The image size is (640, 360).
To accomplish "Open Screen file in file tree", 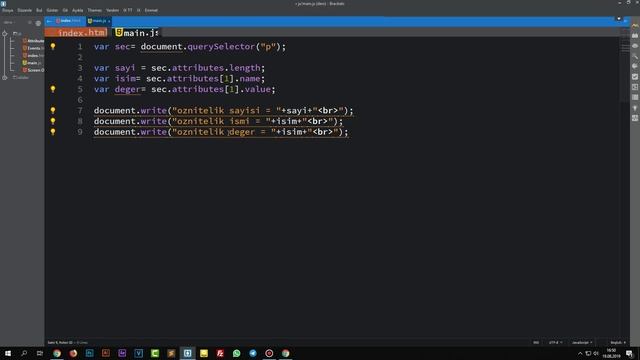I will pyautogui.click(x=33, y=70).
